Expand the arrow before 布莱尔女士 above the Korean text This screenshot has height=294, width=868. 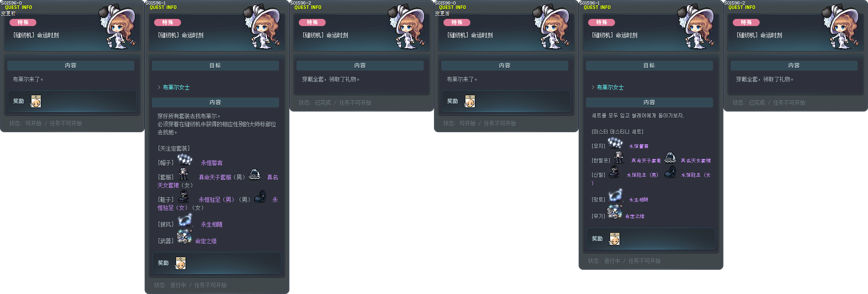pos(593,87)
